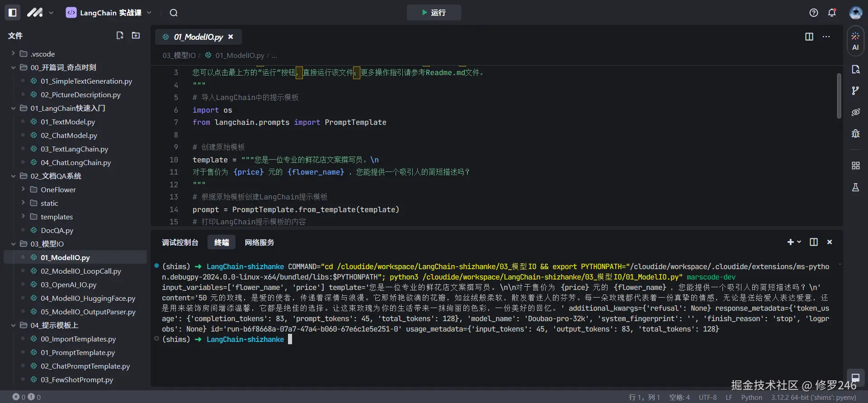Open the LangChain 实战课 project dropdown

[108, 13]
